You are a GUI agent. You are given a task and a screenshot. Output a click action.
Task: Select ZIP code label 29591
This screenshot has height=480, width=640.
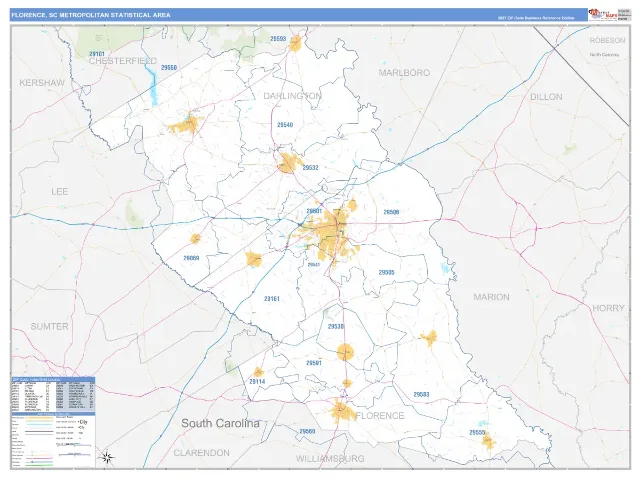click(x=314, y=363)
